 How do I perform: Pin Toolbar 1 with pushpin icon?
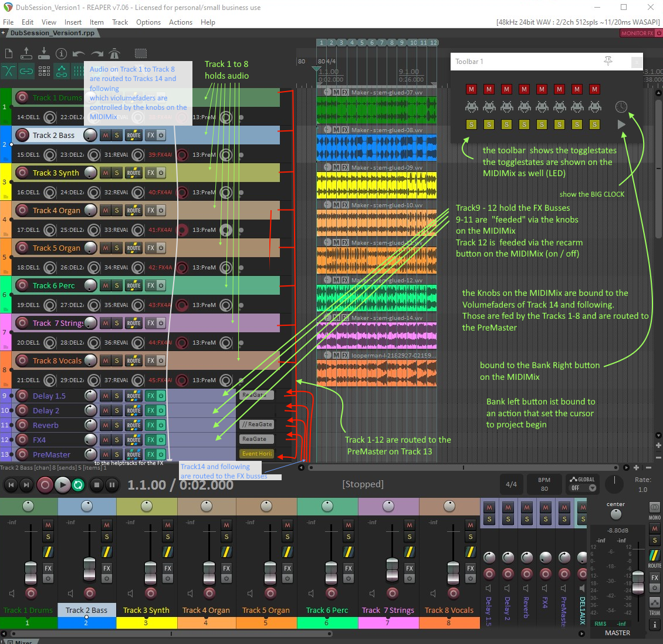[x=608, y=62]
